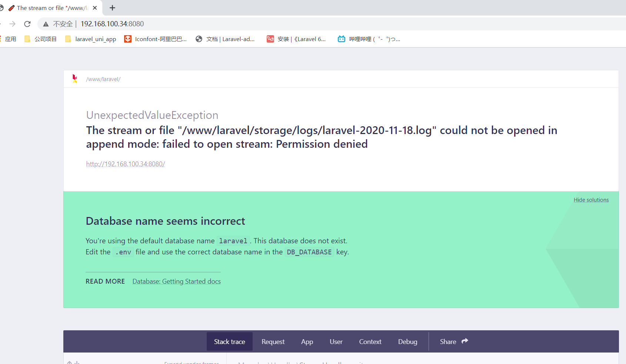The height and width of the screenshot is (364, 626).
Task: Switch to the Request tab
Action: tap(273, 341)
